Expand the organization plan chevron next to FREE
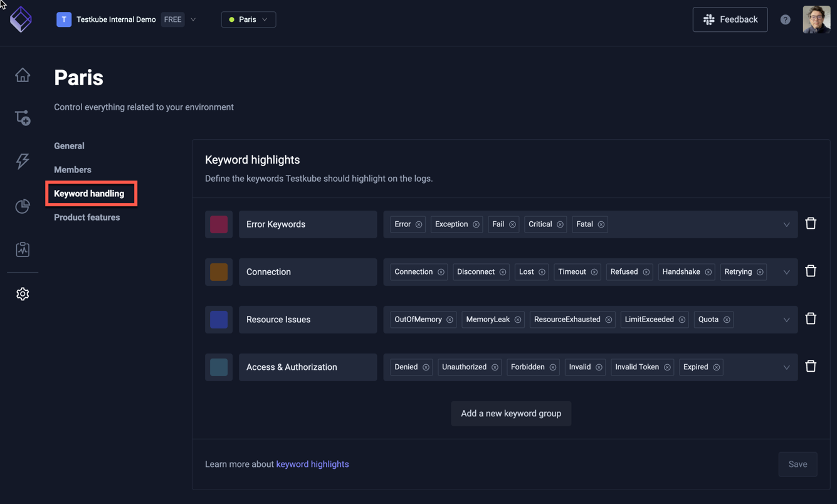This screenshot has height=504, width=837. [x=193, y=19]
